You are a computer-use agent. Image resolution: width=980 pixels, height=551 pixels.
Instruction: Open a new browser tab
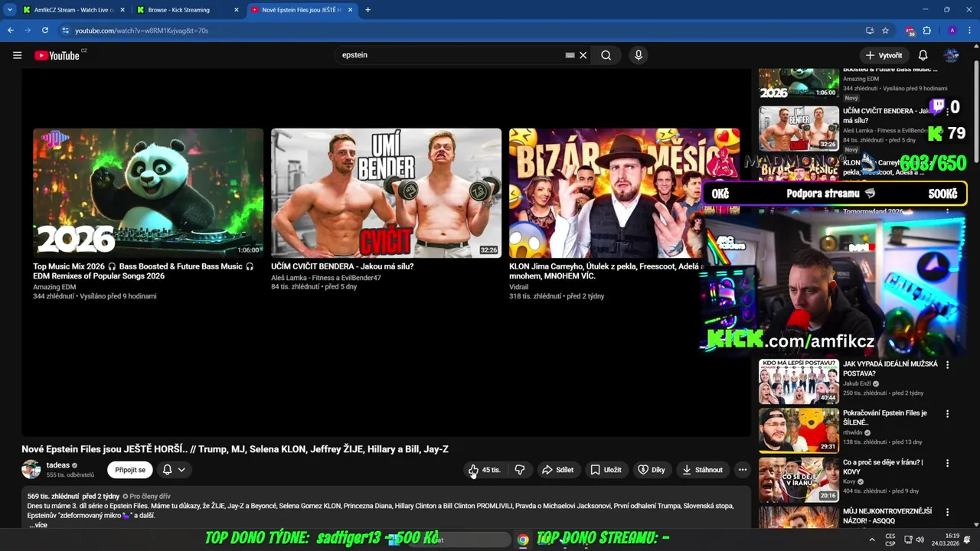coord(367,10)
